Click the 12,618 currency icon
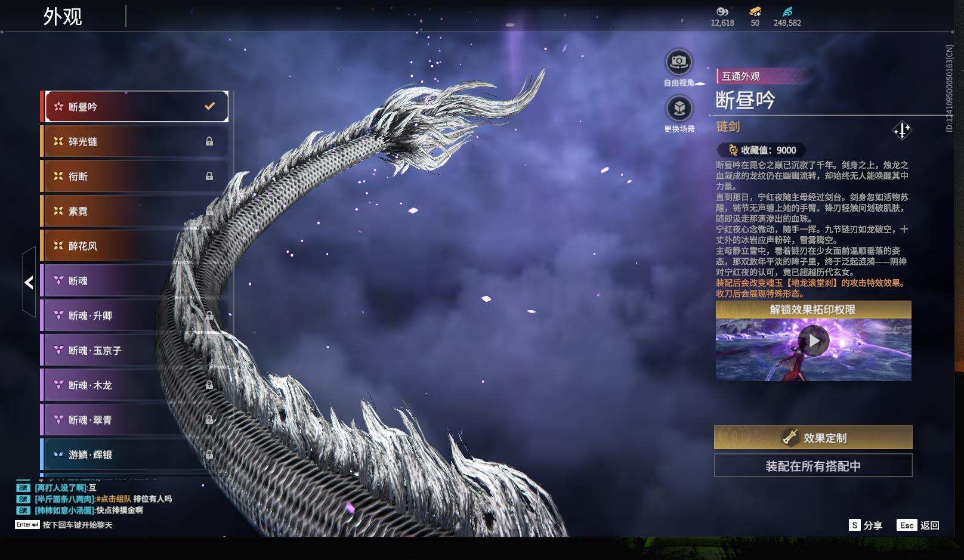The width and height of the screenshot is (964, 560). click(x=722, y=11)
